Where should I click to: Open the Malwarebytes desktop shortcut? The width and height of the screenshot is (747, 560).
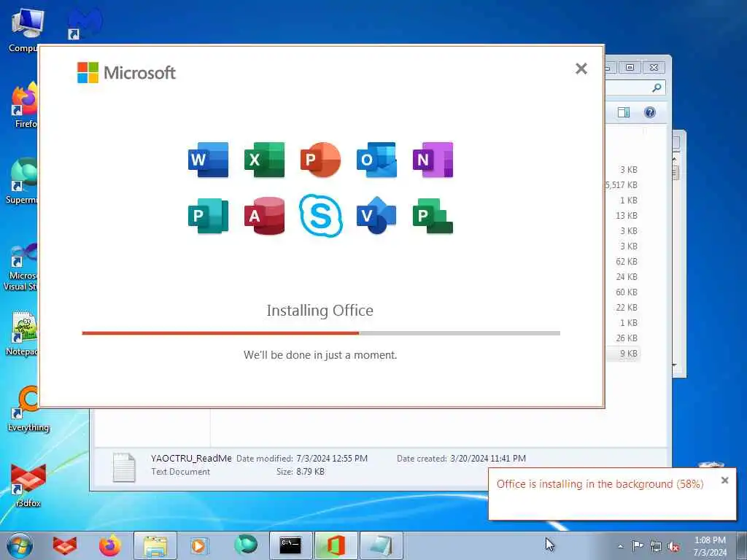tap(85, 24)
